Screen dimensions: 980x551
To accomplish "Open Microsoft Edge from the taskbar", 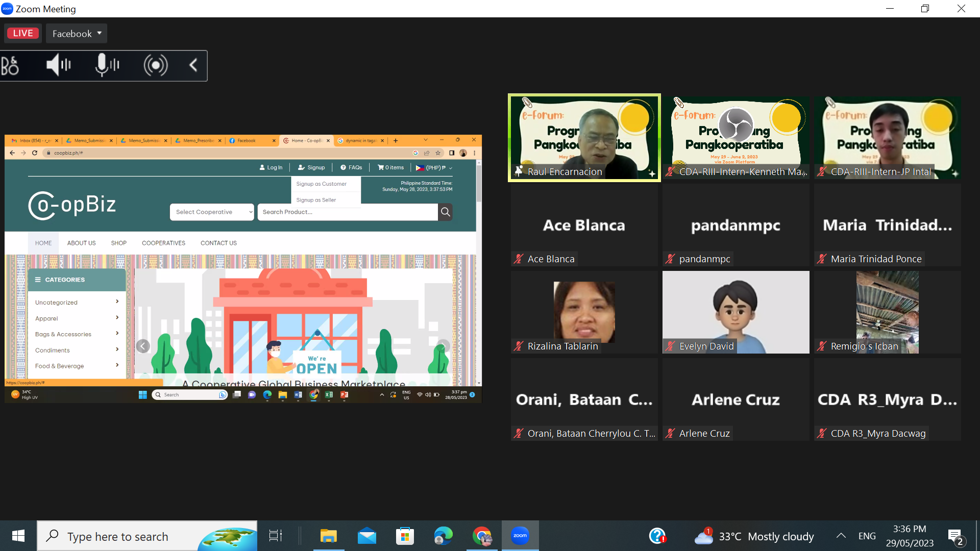I will tap(444, 536).
